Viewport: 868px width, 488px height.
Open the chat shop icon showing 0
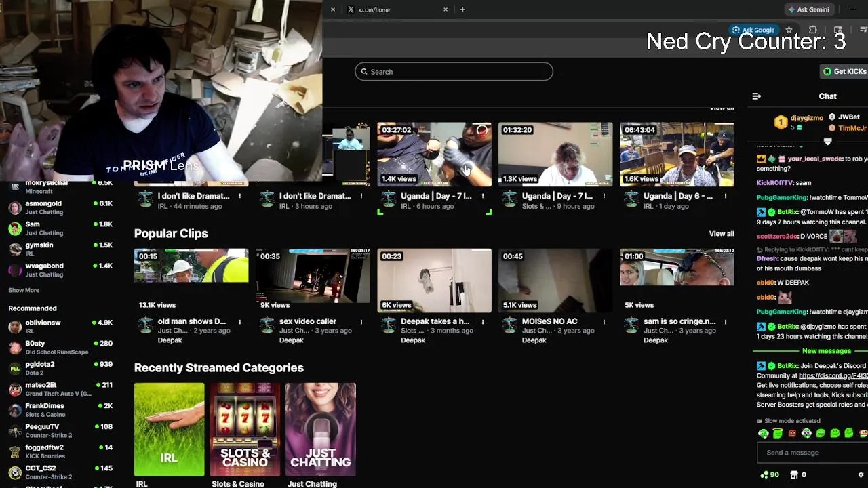(x=798, y=475)
